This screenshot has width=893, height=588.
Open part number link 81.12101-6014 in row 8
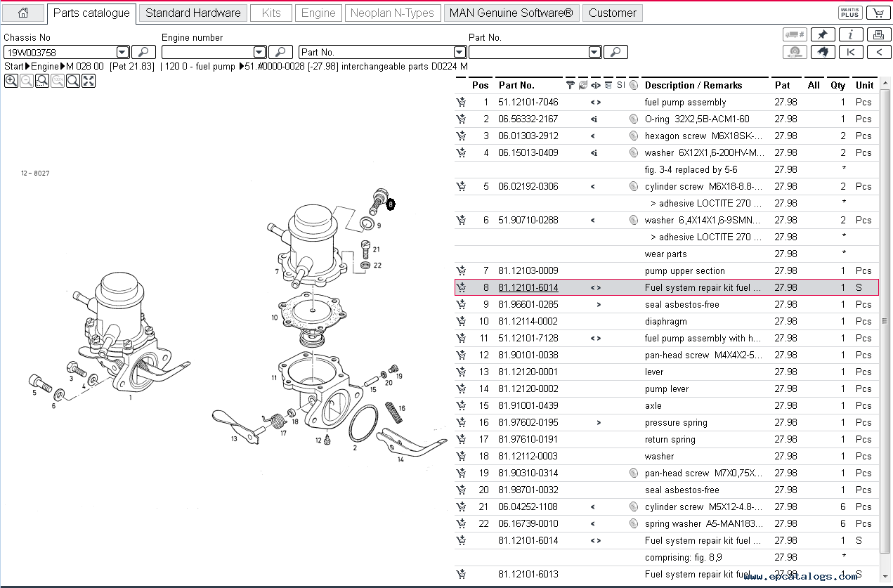528,287
